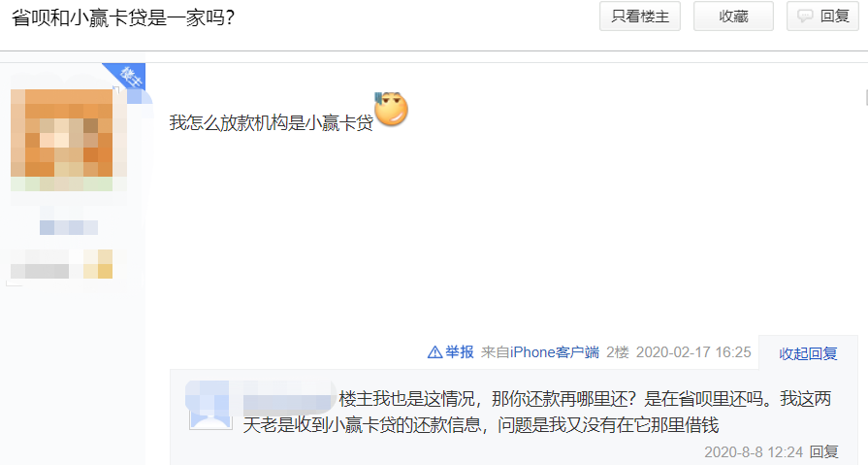This screenshot has height=465, width=868.
Task: Click the 2楼 floor number label
Action: 618,352
